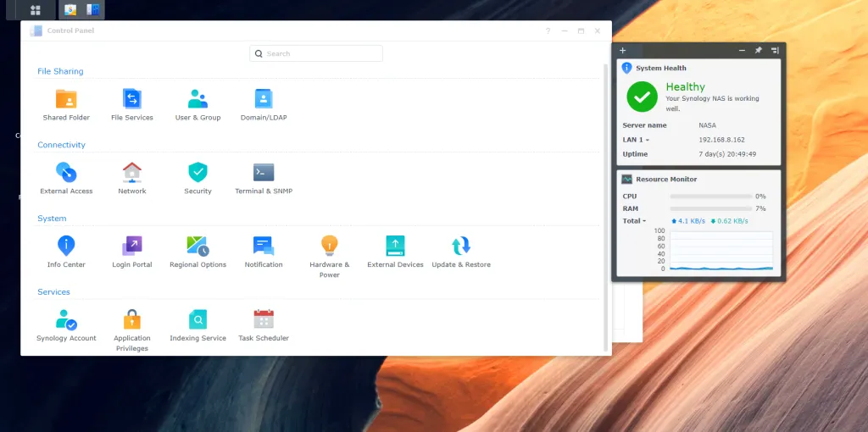This screenshot has height=432, width=868.
Task: Click the Control Panel scrollbar
Action: pyautogui.click(x=605, y=208)
